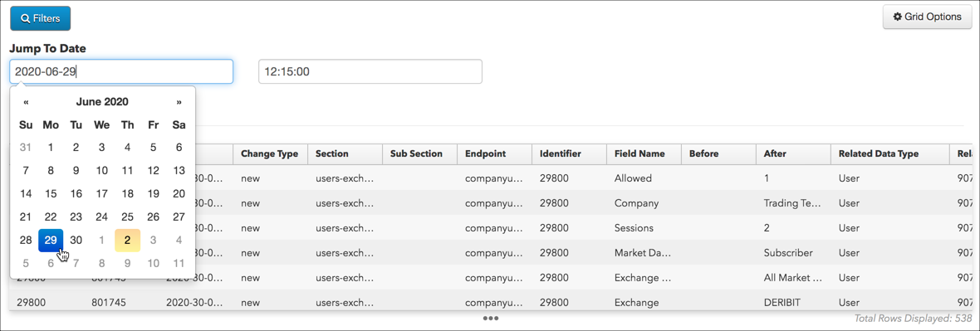Click the three-dot resize handle below grid
The width and height of the screenshot is (980, 331).
point(490,318)
